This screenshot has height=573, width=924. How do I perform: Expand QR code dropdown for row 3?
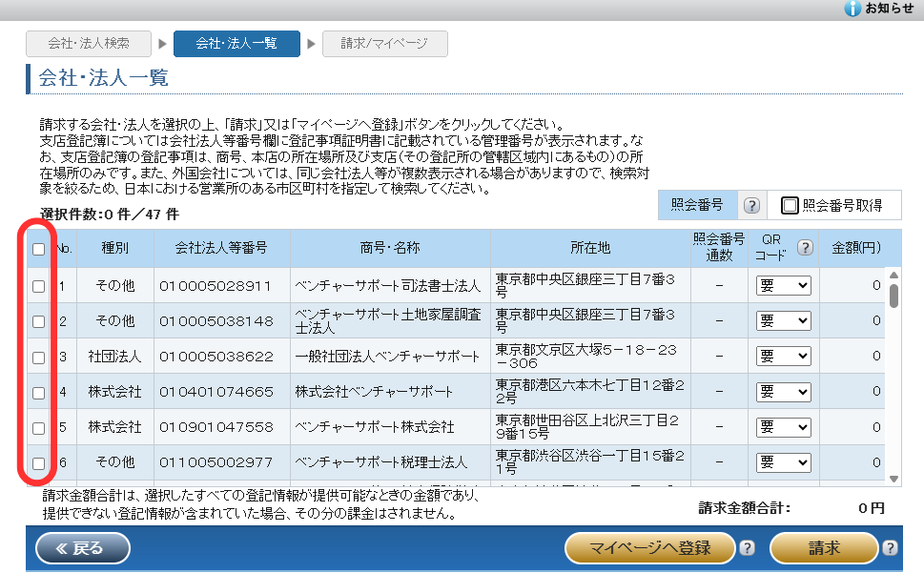click(x=783, y=357)
